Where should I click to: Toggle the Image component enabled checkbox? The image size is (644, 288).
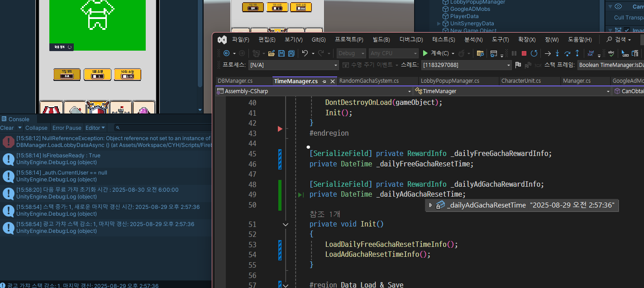[627, 30]
